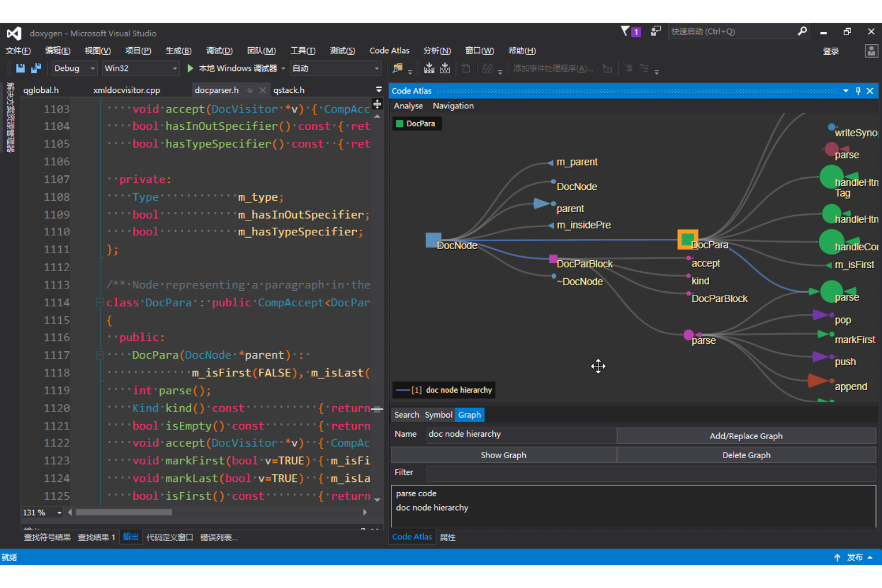Click the Show Graph button
The height and width of the screenshot is (588, 882).
[x=504, y=455]
